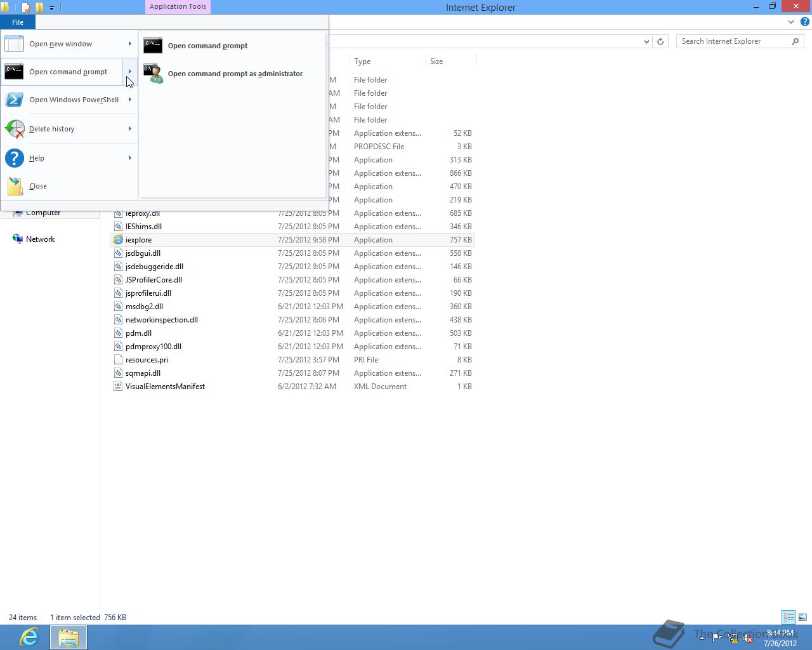
Task: Expand the Delete history submenu arrow
Action: [x=130, y=129]
